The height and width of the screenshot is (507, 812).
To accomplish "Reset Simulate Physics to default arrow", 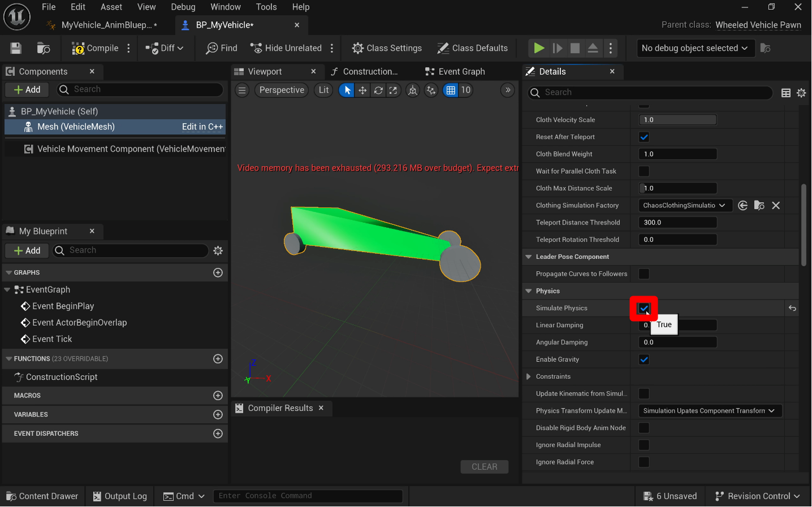I will click(x=792, y=308).
